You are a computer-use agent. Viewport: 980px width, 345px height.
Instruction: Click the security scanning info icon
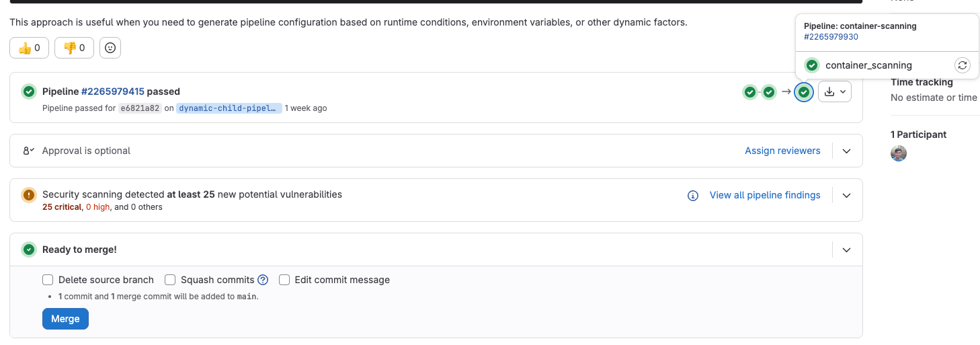tap(693, 196)
